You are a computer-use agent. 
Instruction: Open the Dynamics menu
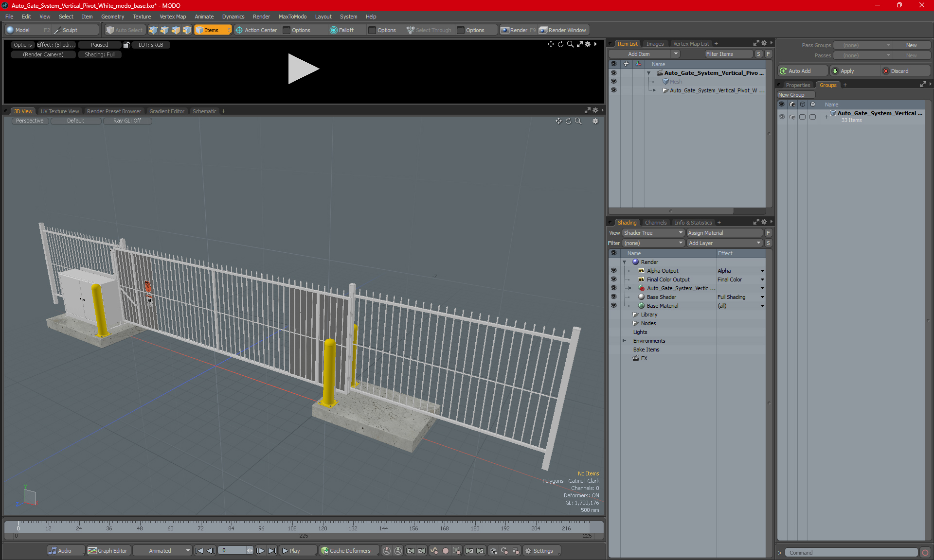tap(233, 17)
